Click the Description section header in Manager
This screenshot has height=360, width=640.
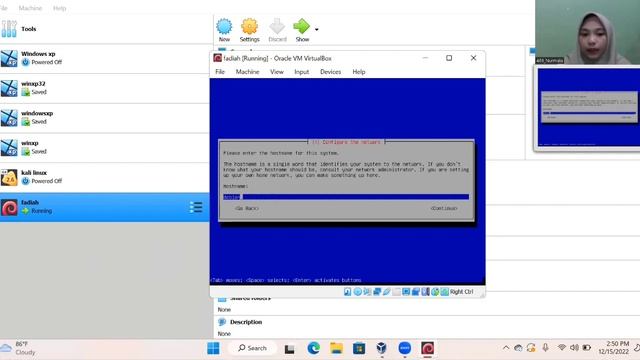coord(246,322)
